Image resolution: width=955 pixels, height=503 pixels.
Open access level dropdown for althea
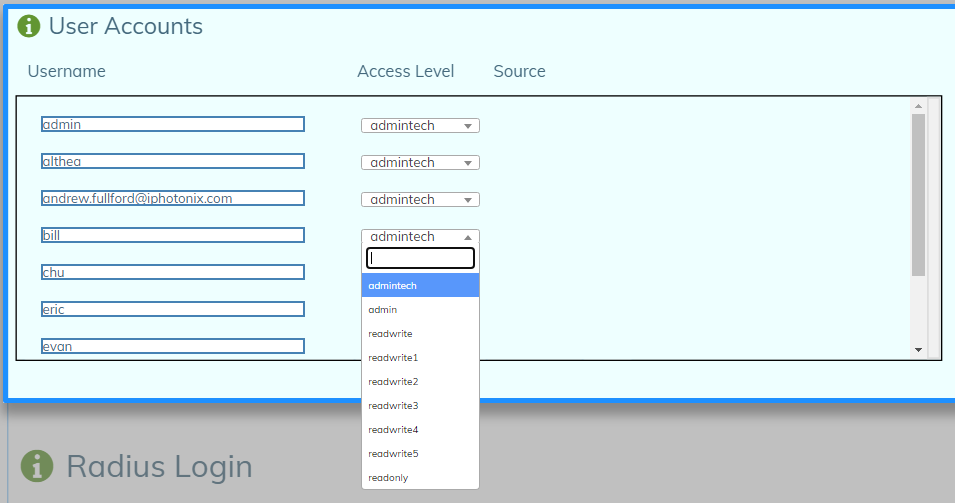(420, 163)
